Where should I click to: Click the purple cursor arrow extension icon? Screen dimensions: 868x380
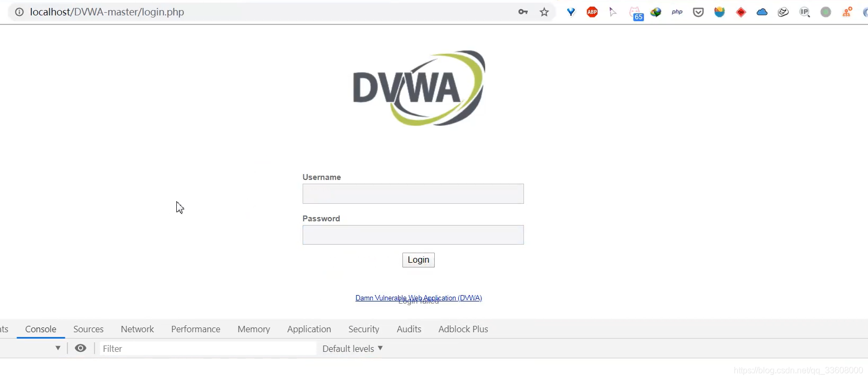click(x=613, y=12)
